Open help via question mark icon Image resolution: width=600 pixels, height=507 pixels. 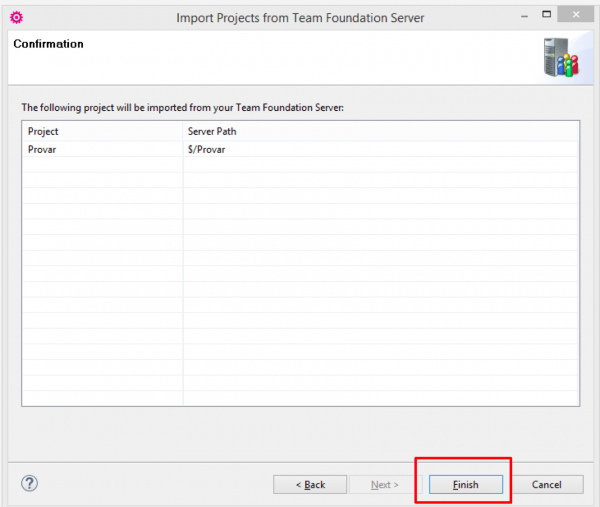pos(29,483)
